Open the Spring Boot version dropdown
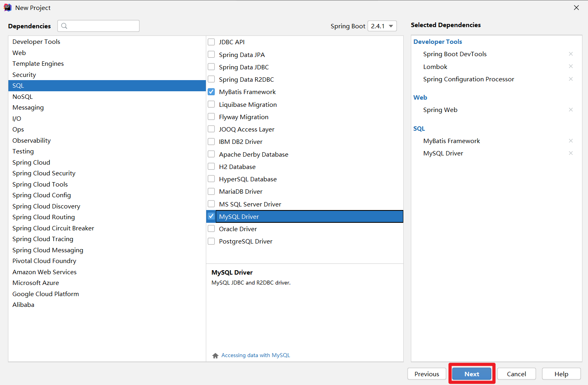 pos(382,26)
